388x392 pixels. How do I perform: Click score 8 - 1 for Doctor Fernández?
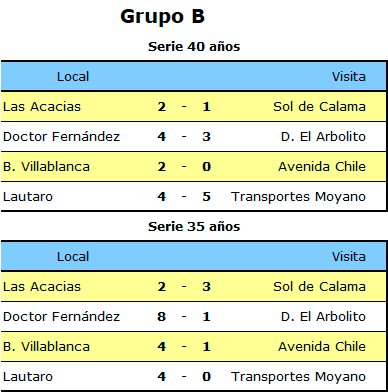[184, 317]
